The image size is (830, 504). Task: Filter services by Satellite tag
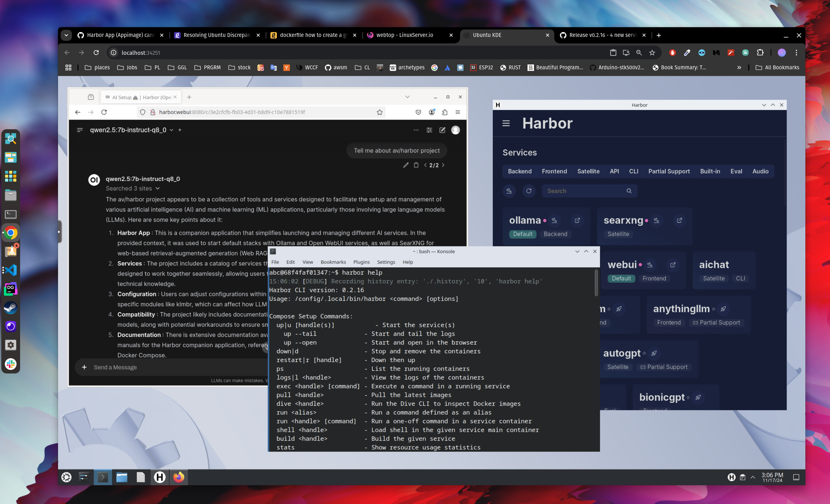tap(588, 171)
